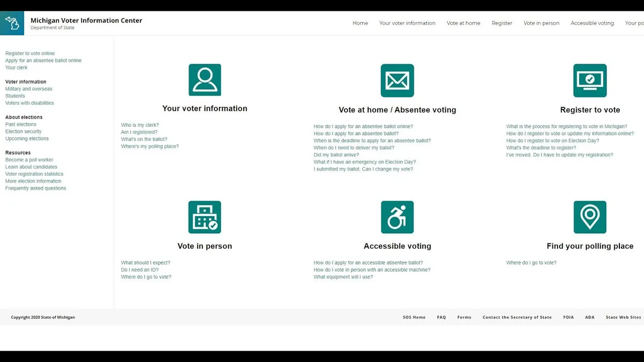Click the Who is my clerk? link
The height and width of the screenshot is (362, 644).
coord(140,125)
